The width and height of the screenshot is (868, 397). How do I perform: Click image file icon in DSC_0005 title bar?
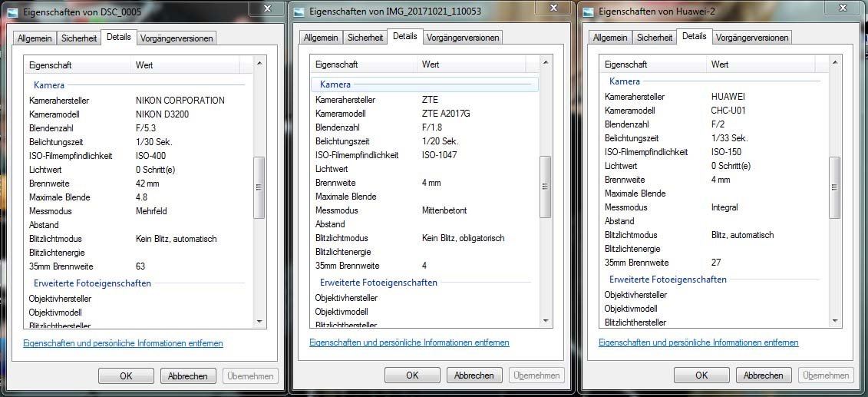pos(12,12)
